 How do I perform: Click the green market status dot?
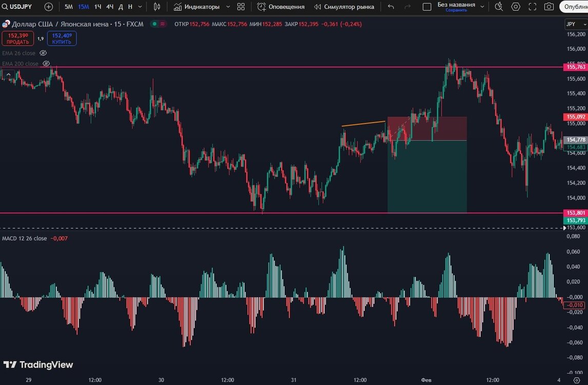tap(154, 24)
